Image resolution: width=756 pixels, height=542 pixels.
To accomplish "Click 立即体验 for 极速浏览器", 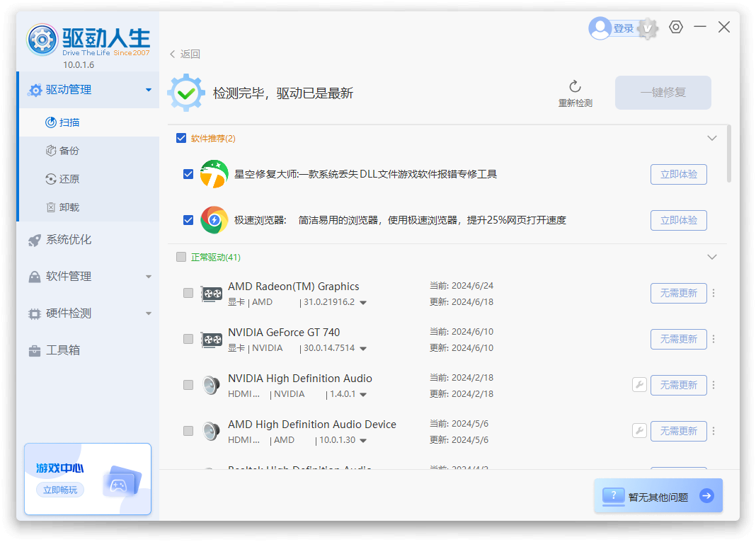I will 678,220.
